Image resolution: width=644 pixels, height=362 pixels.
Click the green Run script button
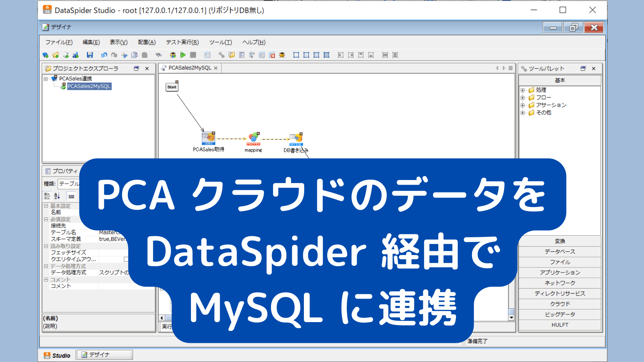[x=183, y=55]
